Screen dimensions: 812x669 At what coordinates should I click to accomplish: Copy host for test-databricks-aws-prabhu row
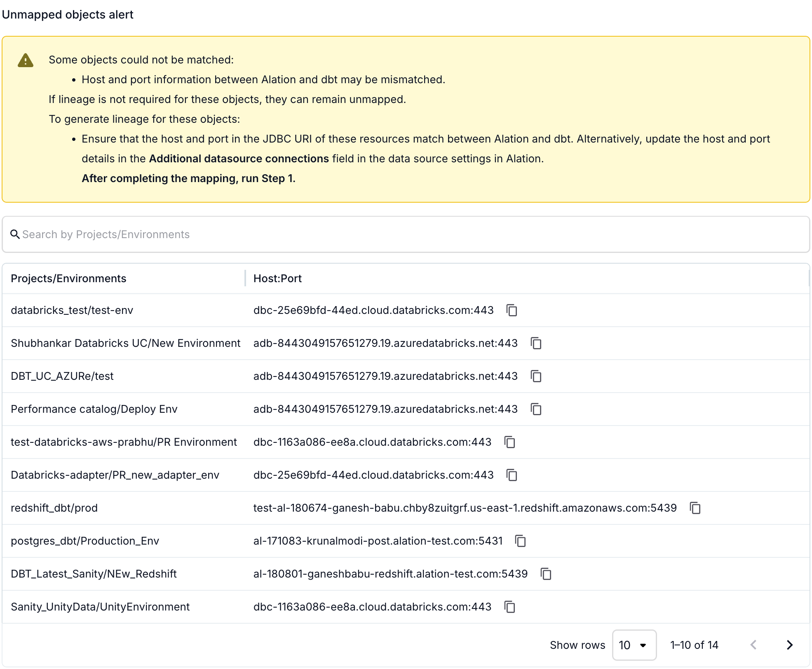509,442
